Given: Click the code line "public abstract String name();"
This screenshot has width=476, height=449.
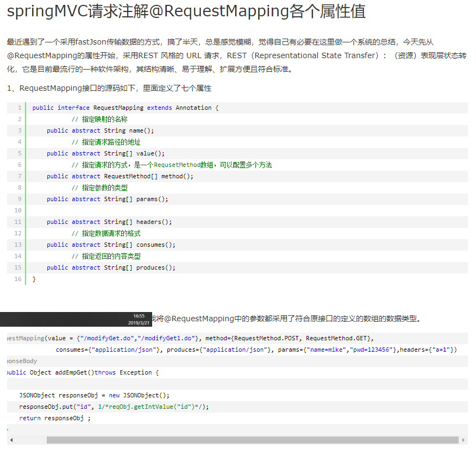Looking at the screenshot, I should pos(100,130).
